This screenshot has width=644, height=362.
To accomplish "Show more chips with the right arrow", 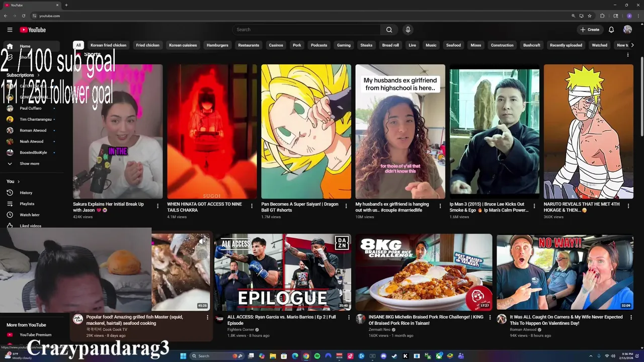I will (632, 45).
